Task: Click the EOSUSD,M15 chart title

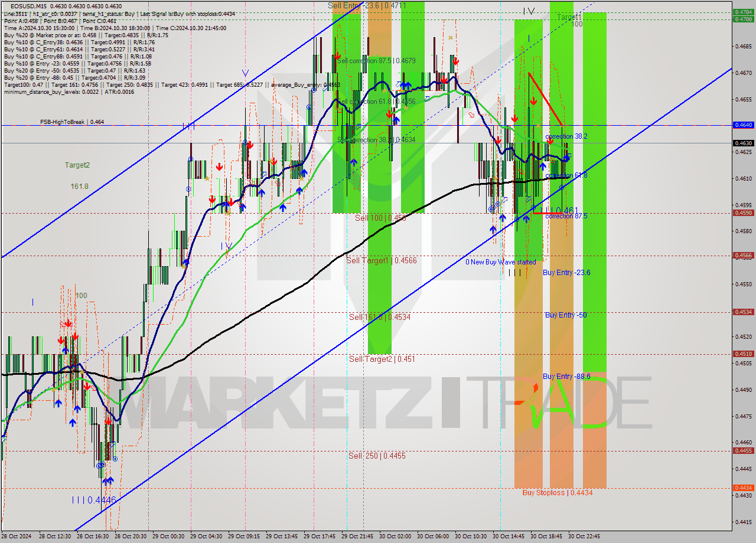Action: click(x=28, y=6)
